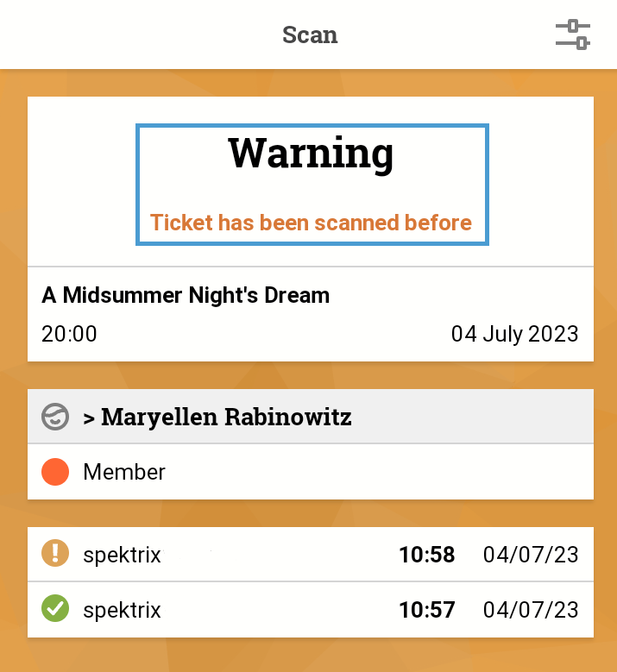
Task: Click the orange exclamation warning icon
Action: (x=54, y=554)
